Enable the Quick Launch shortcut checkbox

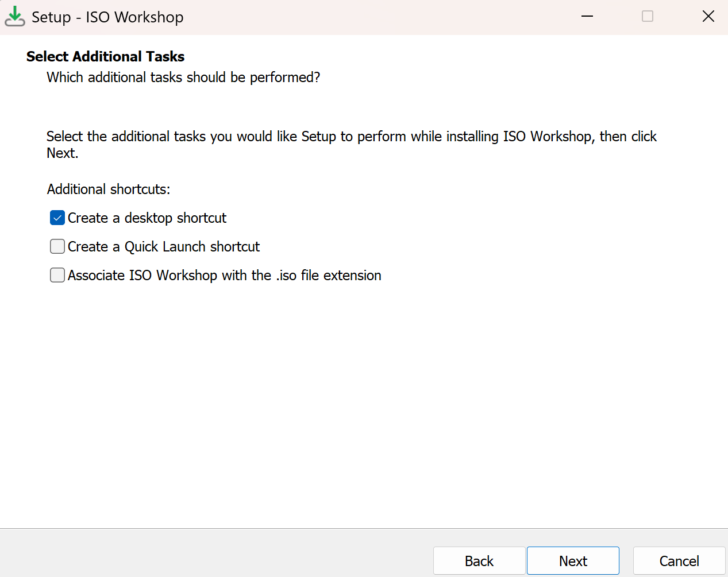57,247
